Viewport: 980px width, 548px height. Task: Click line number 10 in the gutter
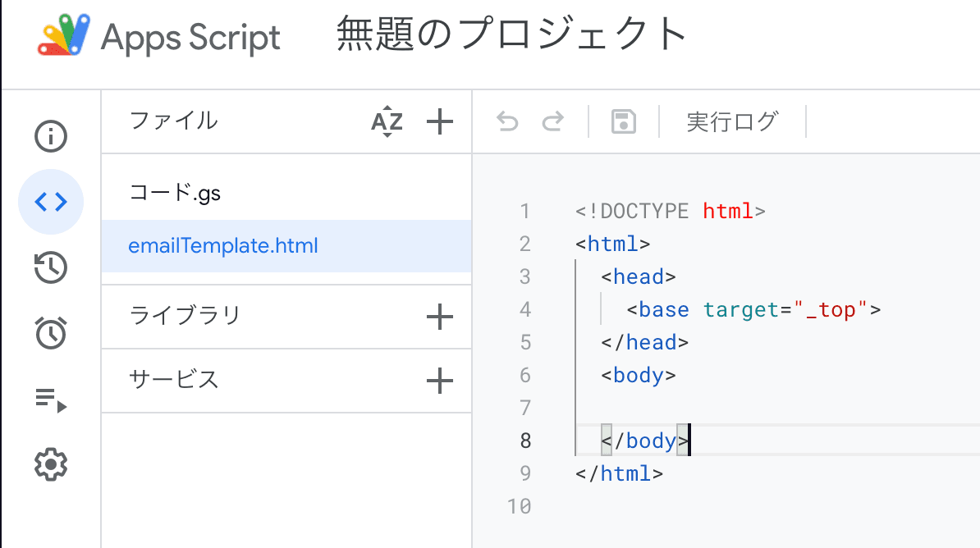[x=520, y=506]
